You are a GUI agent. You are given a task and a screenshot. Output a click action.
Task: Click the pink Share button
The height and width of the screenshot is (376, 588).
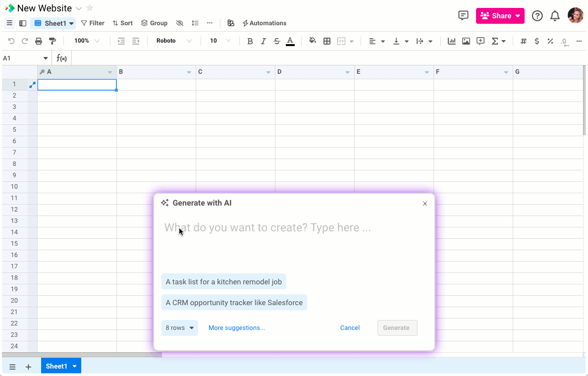tap(500, 16)
